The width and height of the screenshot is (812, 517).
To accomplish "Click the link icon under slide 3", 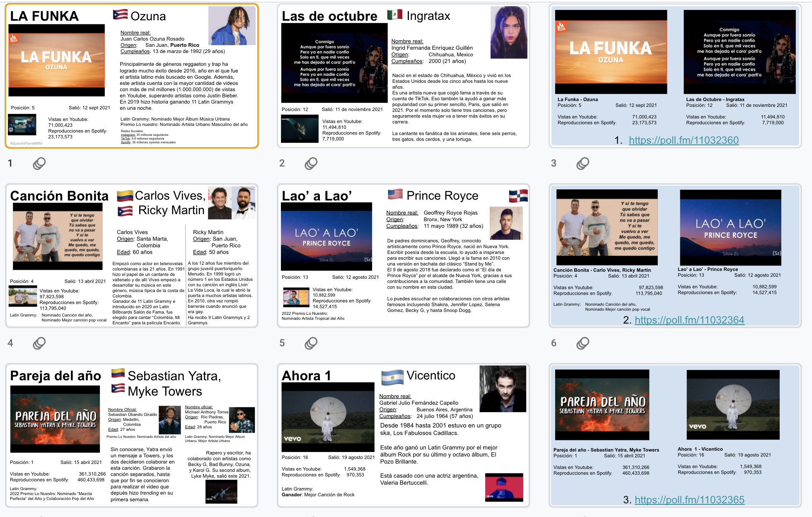I will click(x=583, y=164).
